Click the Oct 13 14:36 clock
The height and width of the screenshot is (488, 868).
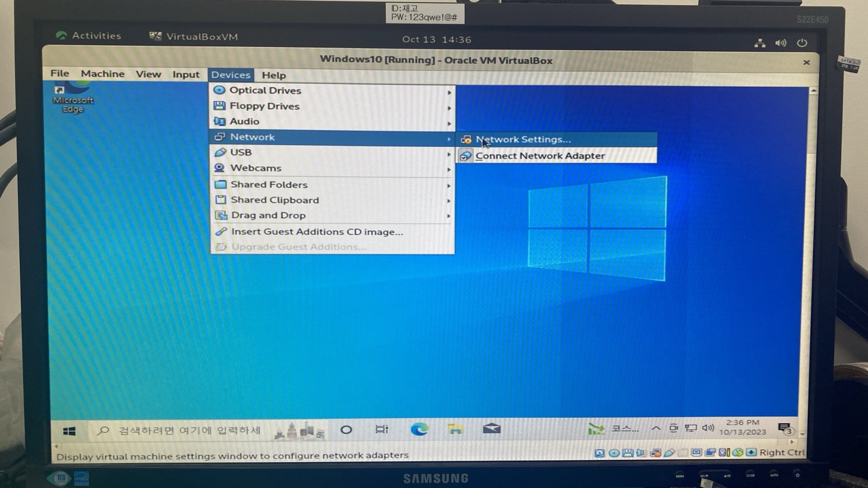pos(437,40)
